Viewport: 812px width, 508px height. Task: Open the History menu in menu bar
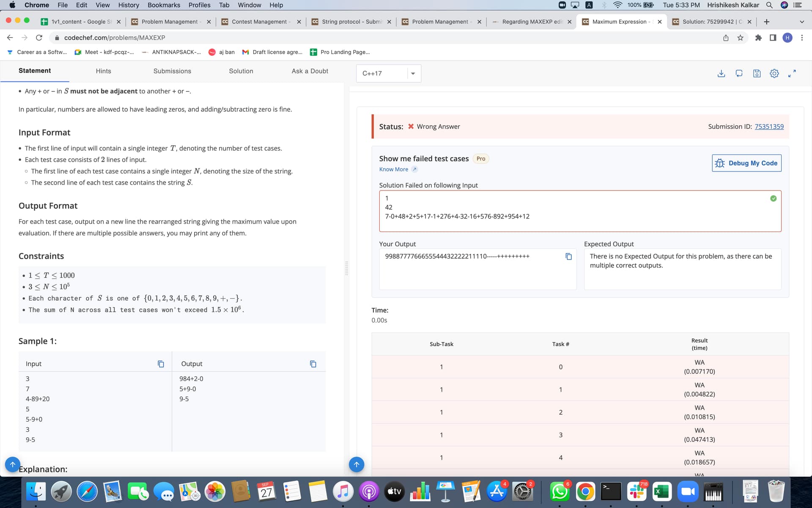pyautogui.click(x=129, y=5)
